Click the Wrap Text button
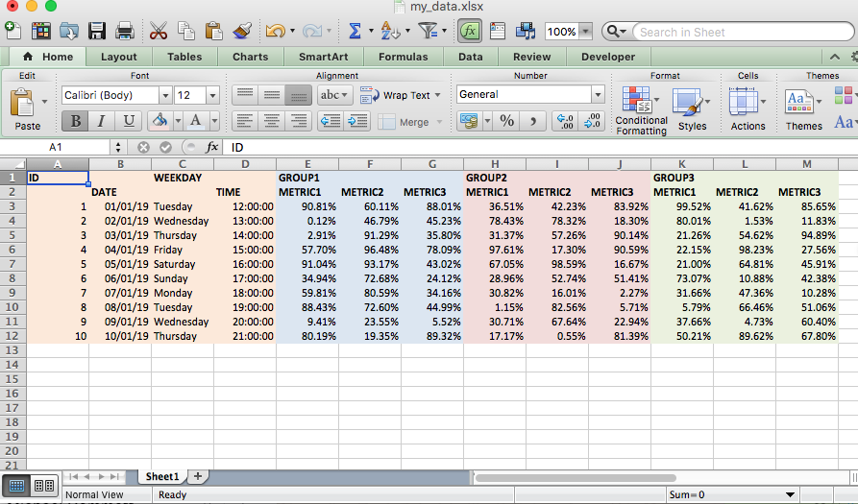Screen dimensions: 858x504 point(401,95)
